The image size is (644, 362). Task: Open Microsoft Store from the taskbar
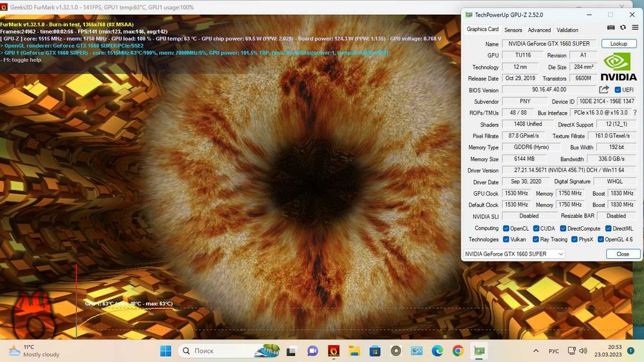point(375,351)
